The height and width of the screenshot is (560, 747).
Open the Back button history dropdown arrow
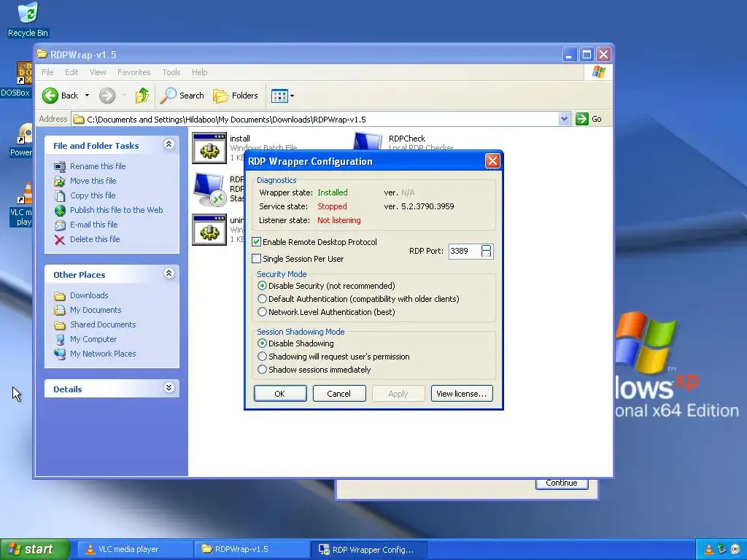click(88, 96)
